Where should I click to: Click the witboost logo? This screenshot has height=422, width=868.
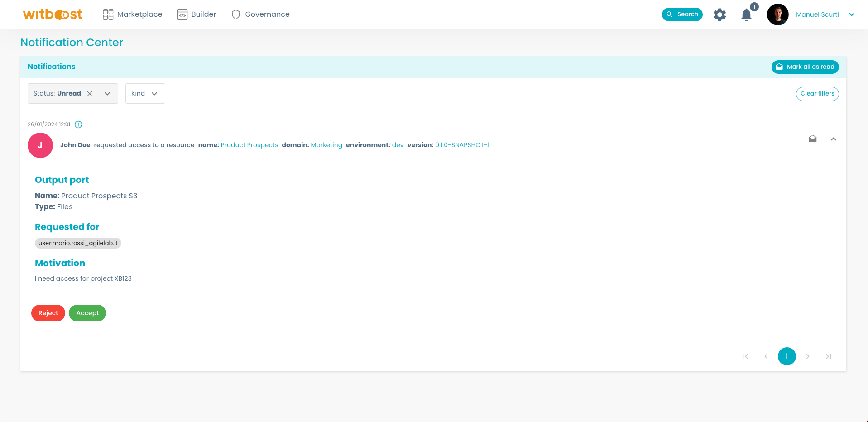click(x=53, y=14)
